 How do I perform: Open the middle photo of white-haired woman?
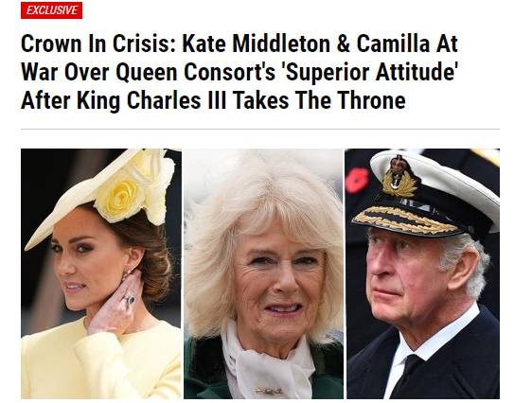263,273
